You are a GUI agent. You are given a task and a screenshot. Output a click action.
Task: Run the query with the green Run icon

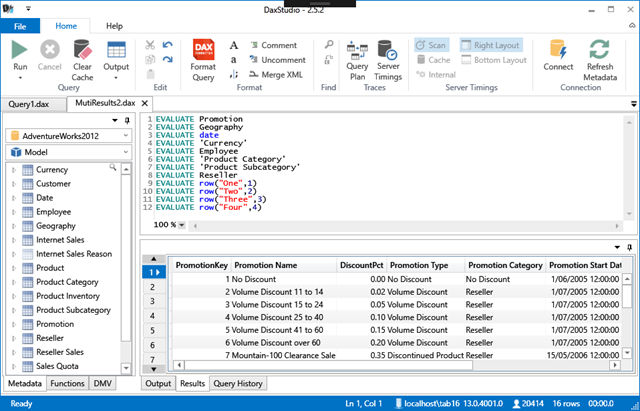click(x=19, y=49)
